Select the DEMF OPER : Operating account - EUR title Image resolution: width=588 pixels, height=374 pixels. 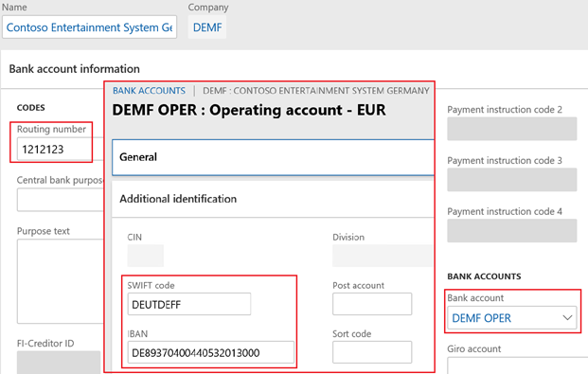(249, 110)
